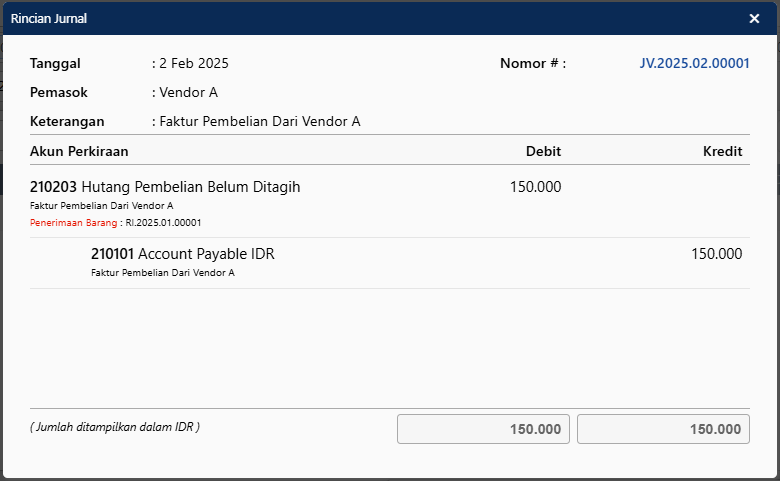Select account 210203 Hutang Pembelian Belum Ditagih
780x481 pixels.
tap(165, 187)
